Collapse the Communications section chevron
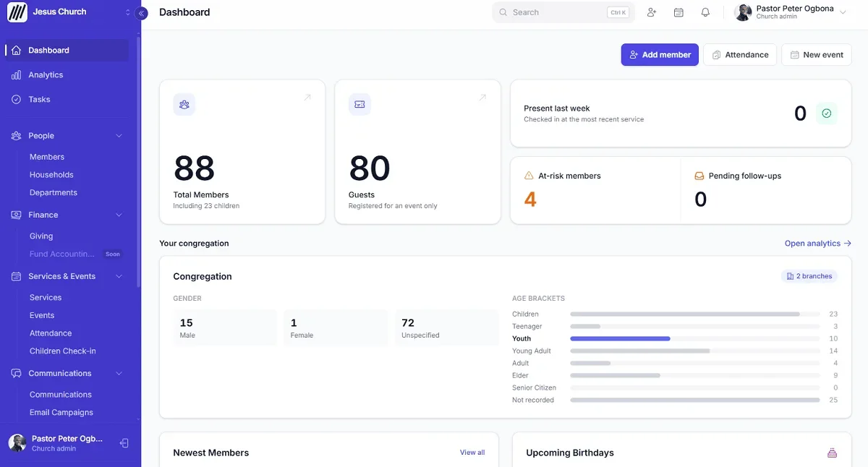Image resolution: width=868 pixels, height=467 pixels. [x=119, y=374]
